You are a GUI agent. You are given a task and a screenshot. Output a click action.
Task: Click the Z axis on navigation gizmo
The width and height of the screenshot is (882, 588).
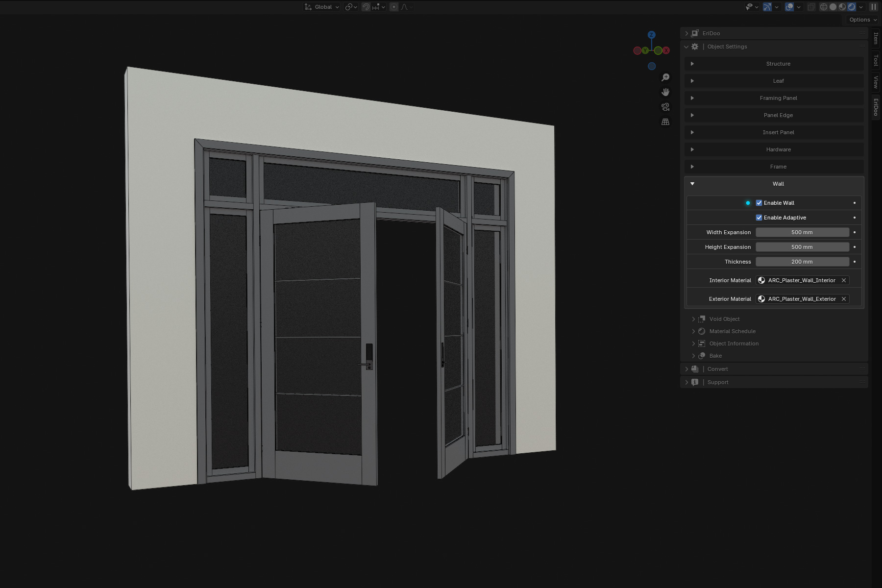(x=651, y=35)
